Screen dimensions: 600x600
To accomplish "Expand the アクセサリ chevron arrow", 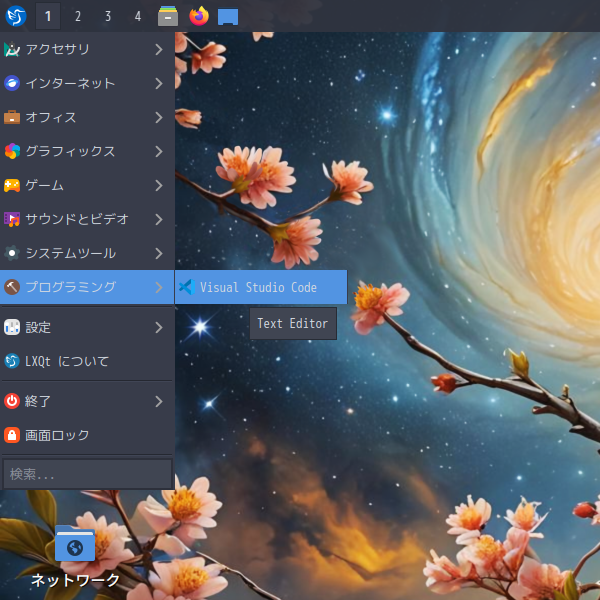I will (x=159, y=49).
